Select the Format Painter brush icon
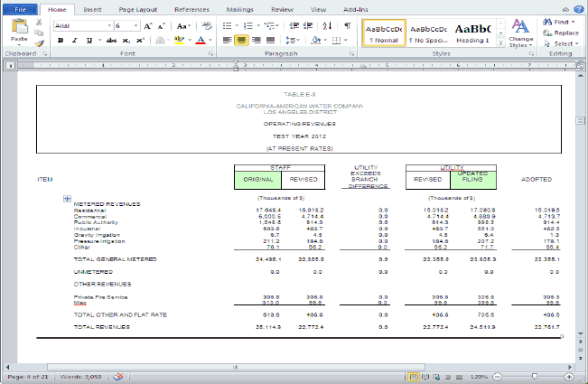The image size is (588, 384). point(41,42)
